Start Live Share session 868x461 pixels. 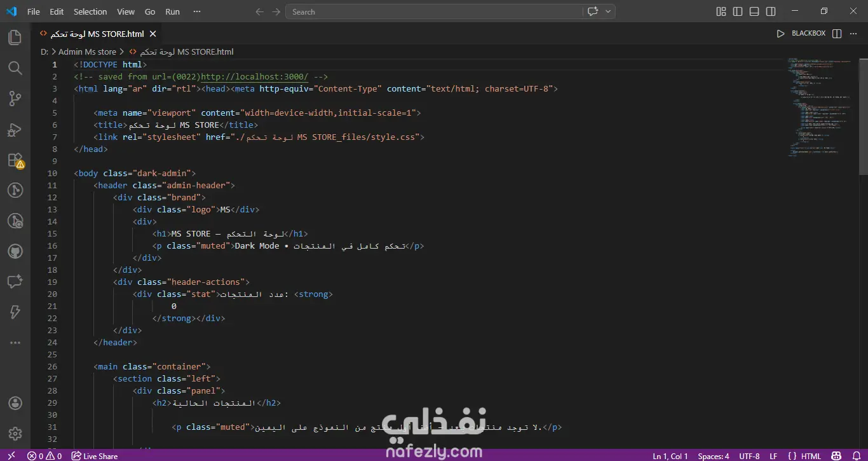pos(95,456)
